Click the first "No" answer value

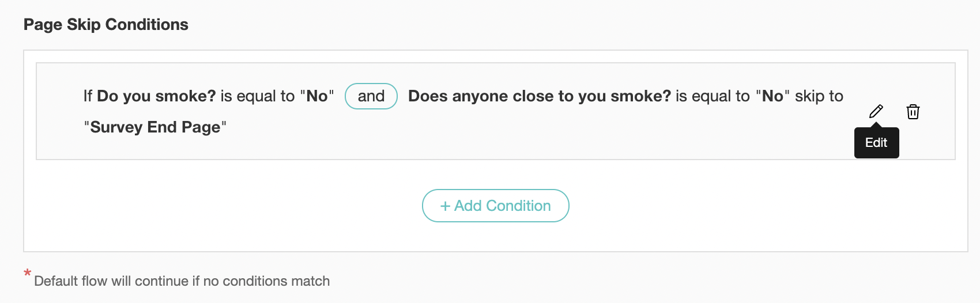coord(317,96)
